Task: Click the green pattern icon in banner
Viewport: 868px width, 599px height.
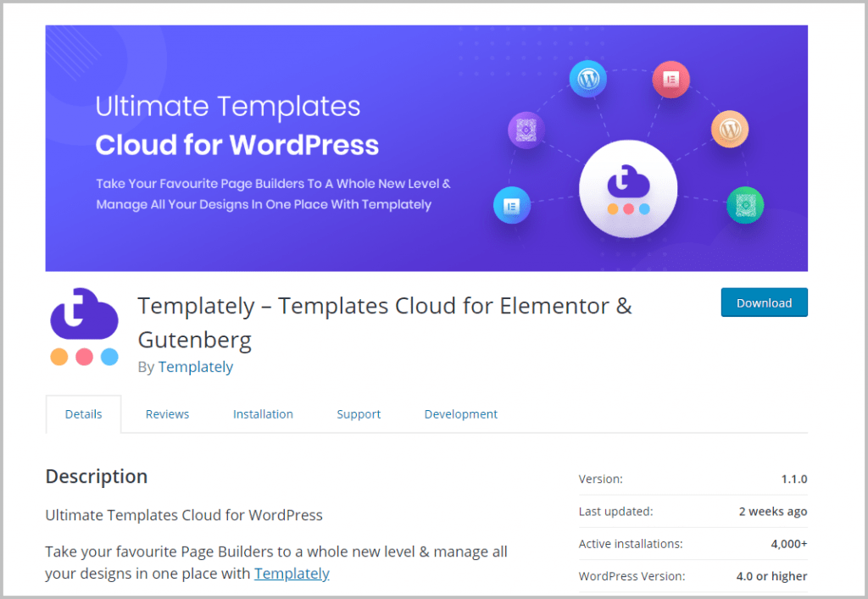Action: pos(745,205)
